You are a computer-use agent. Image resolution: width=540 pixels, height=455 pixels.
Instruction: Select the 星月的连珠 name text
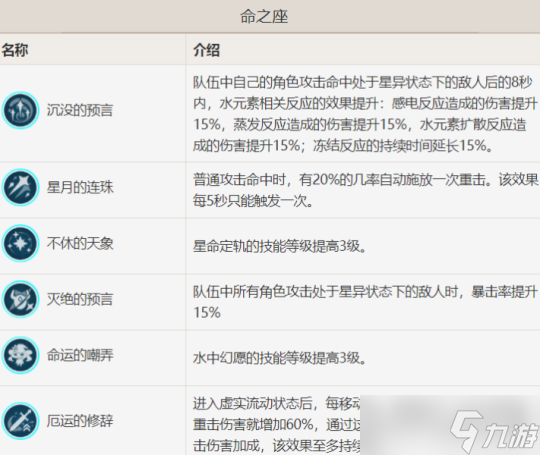tap(80, 187)
